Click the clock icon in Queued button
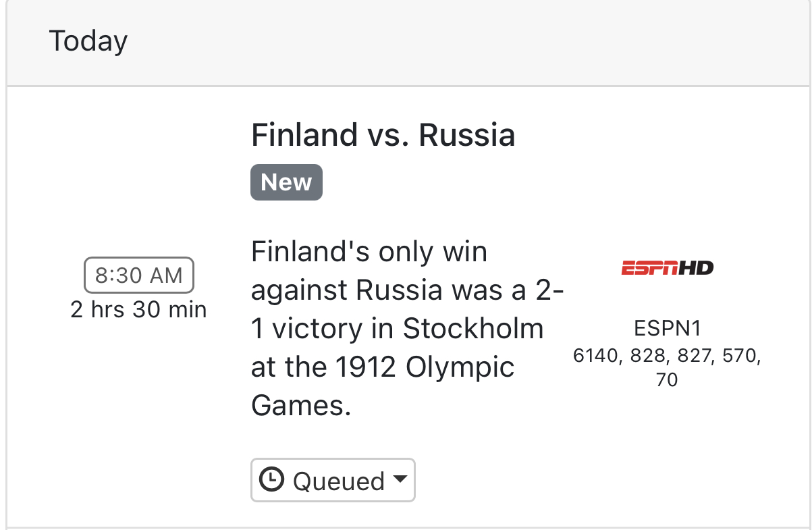Viewport: 812px width, 530px height. [271, 480]
